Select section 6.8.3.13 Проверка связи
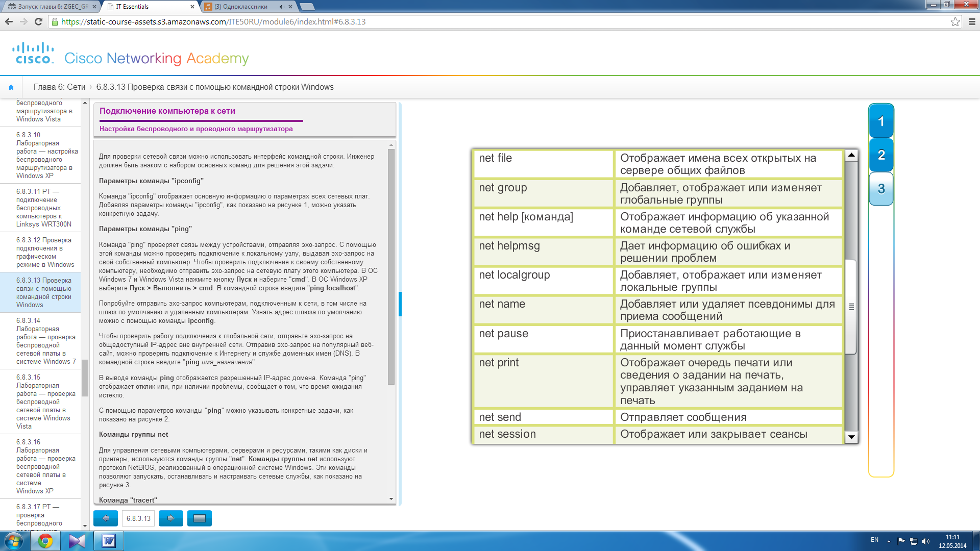This screenshot has width=980, height=551. (41, 292)
